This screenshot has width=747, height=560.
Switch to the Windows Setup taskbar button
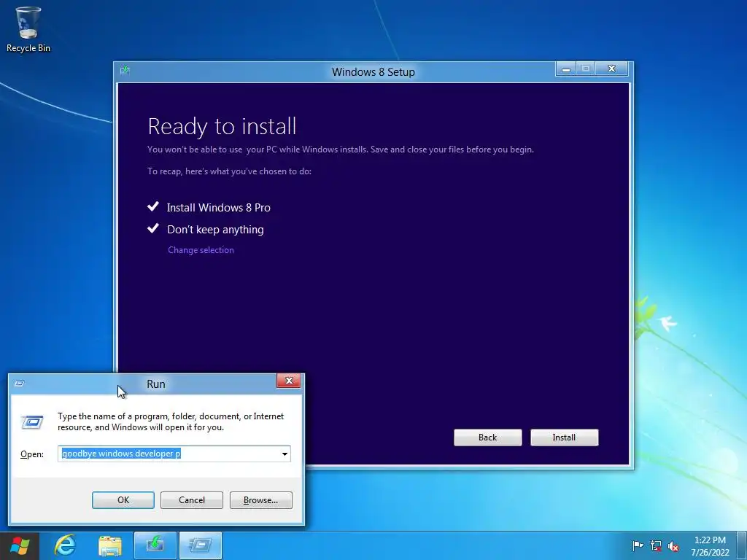coord(155,545)
